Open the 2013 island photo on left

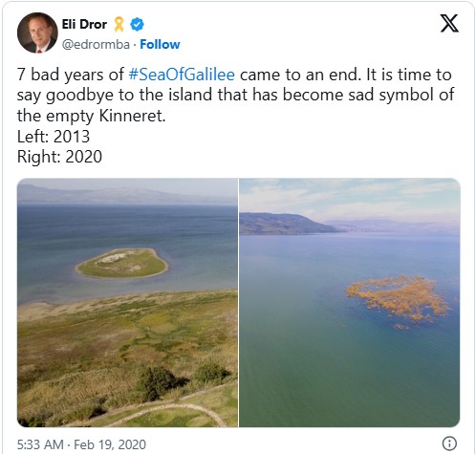pyautogui.click(x=127, y=302)
